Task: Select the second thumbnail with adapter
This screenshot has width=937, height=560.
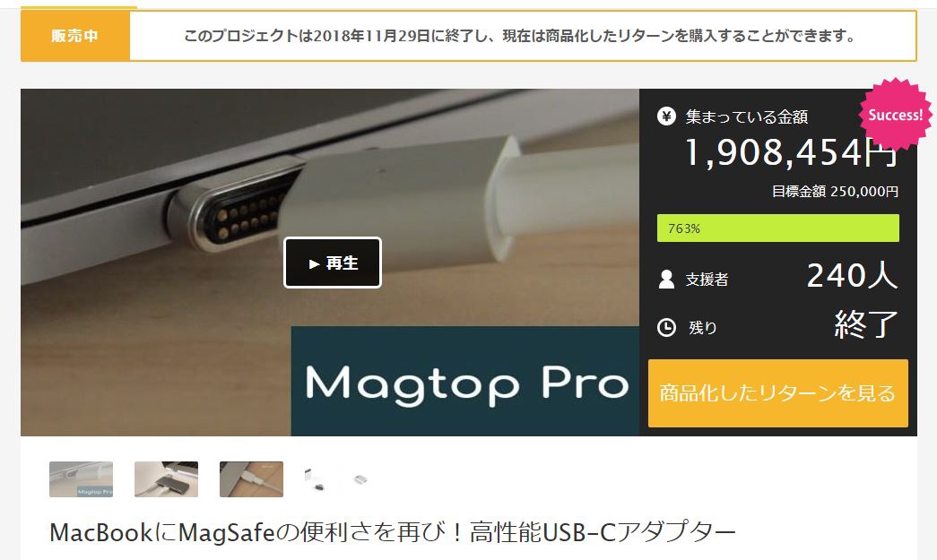Action: (166, 478)
